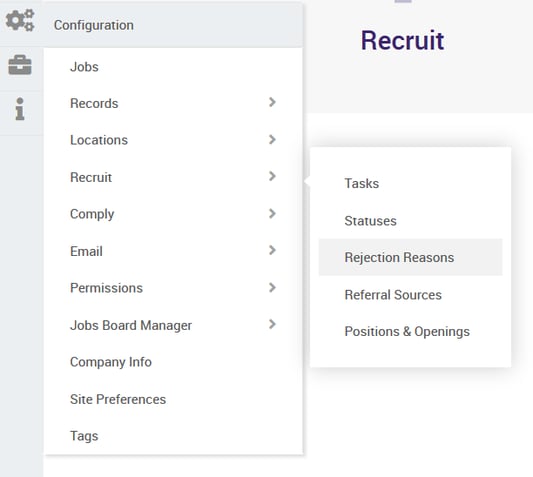Click the Jobs Board Manager chevron

click(272, 324)
